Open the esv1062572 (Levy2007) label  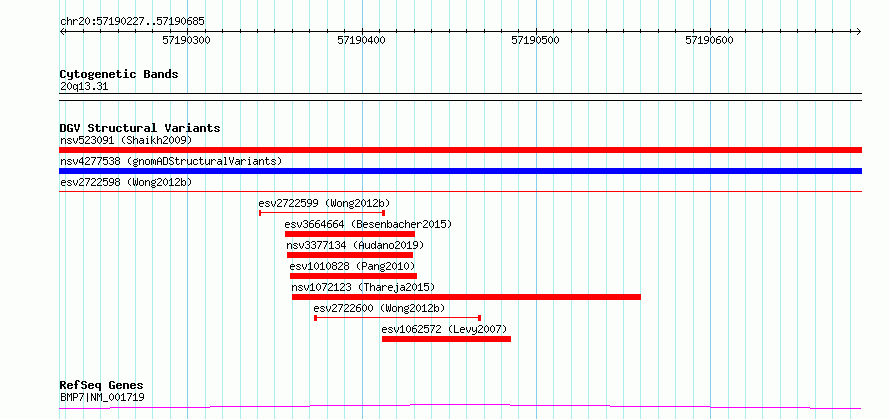point(444,329)
